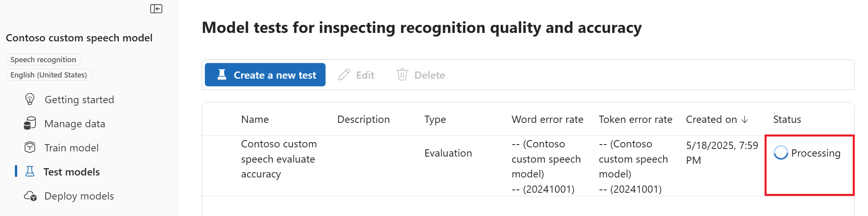Click the Word error rate column header
This screenshot has width=868, height=216.
point(547,119)
